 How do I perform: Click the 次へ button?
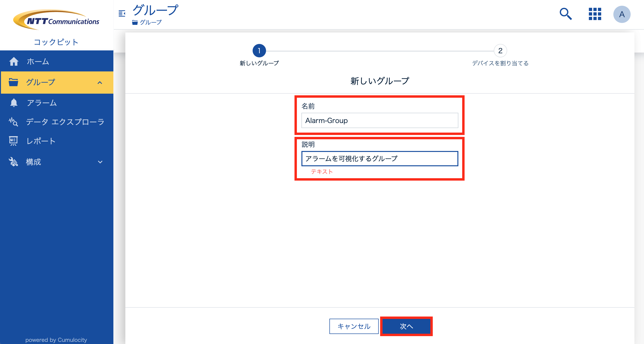click(x=406, y=326)
